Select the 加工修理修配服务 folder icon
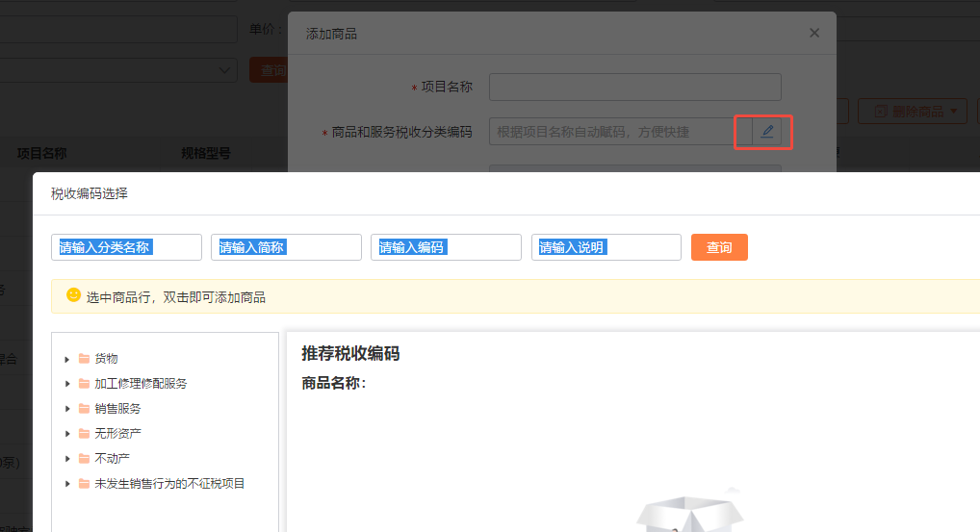 (84, 384)
